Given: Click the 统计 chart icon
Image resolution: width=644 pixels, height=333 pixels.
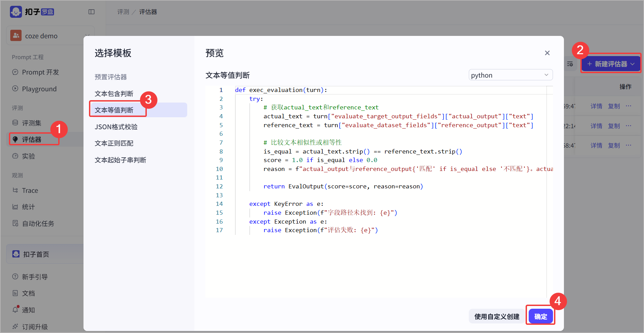Looking at the screenshot, I should pyautogui.click(x=15, y=207).
